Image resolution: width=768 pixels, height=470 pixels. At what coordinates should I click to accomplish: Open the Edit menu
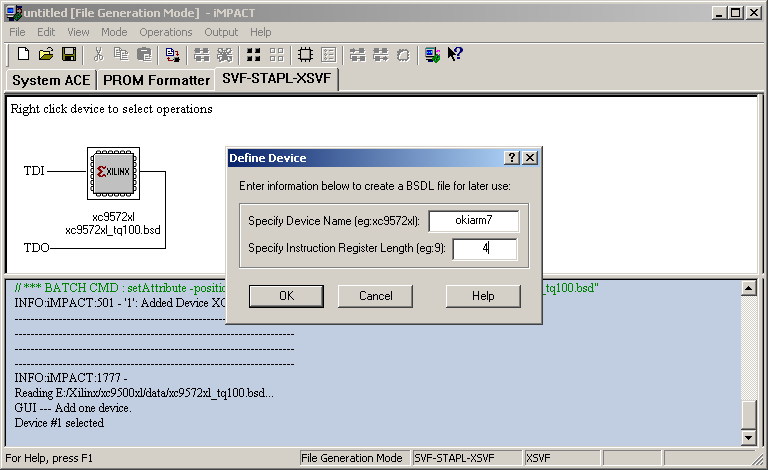(x=46, y=32)
